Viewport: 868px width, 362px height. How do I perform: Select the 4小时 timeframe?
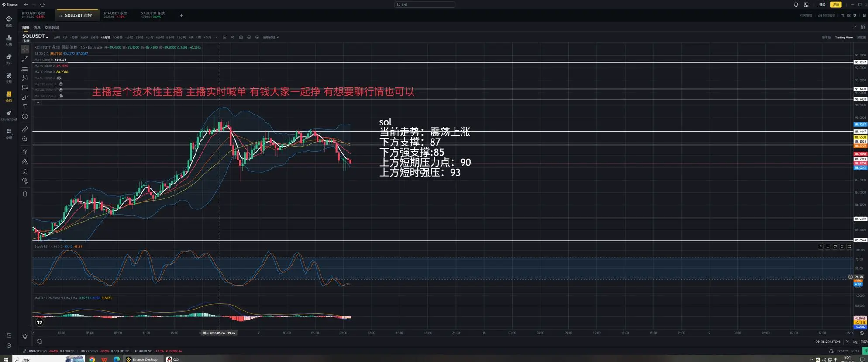pos(149,38)
